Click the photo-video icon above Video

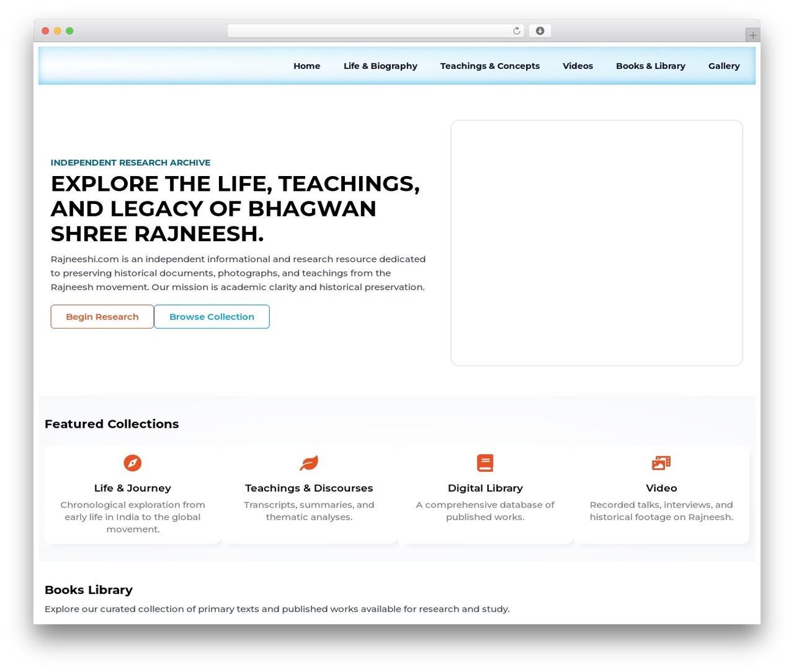(x=661, y=463)
